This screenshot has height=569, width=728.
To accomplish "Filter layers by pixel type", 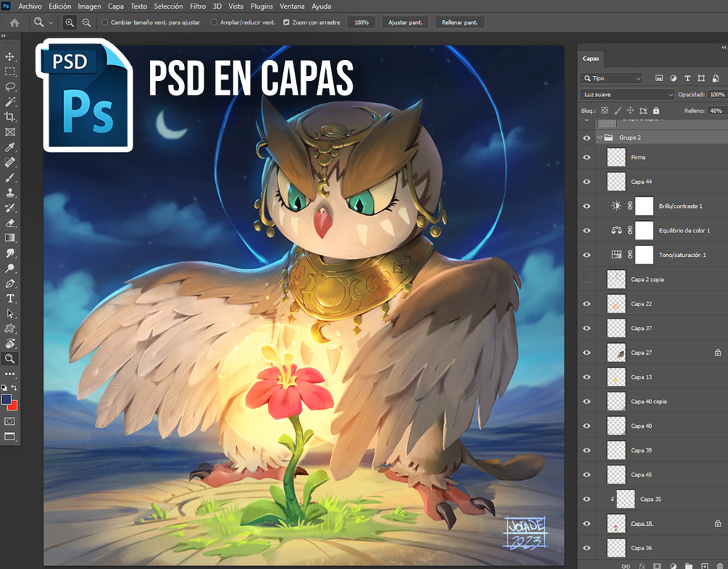I will point(658,78).
